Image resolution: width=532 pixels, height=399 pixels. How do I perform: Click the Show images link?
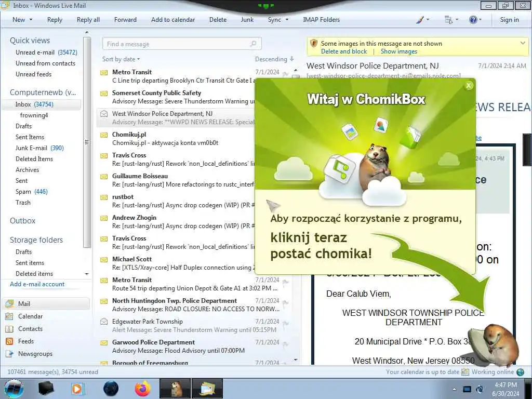pyautogui.click(x=398, y=51)
